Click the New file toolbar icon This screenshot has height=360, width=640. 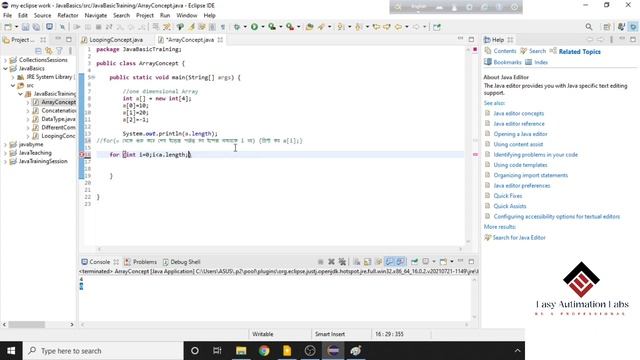click(8, 27)
